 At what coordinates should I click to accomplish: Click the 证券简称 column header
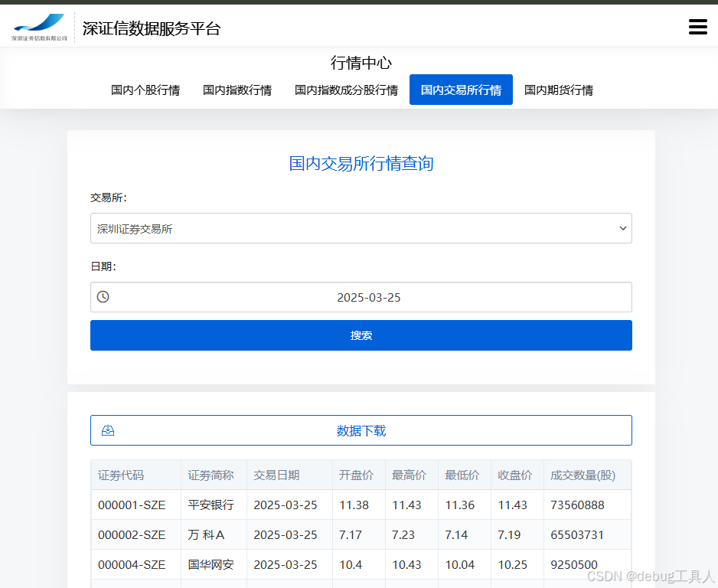point(214,475)
